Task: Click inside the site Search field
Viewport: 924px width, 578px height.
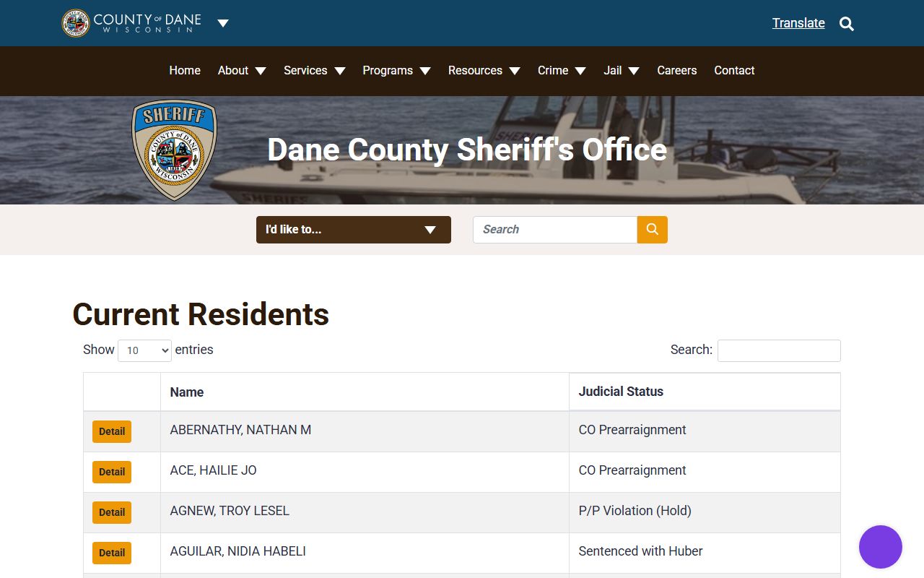Action: point(555,230)
